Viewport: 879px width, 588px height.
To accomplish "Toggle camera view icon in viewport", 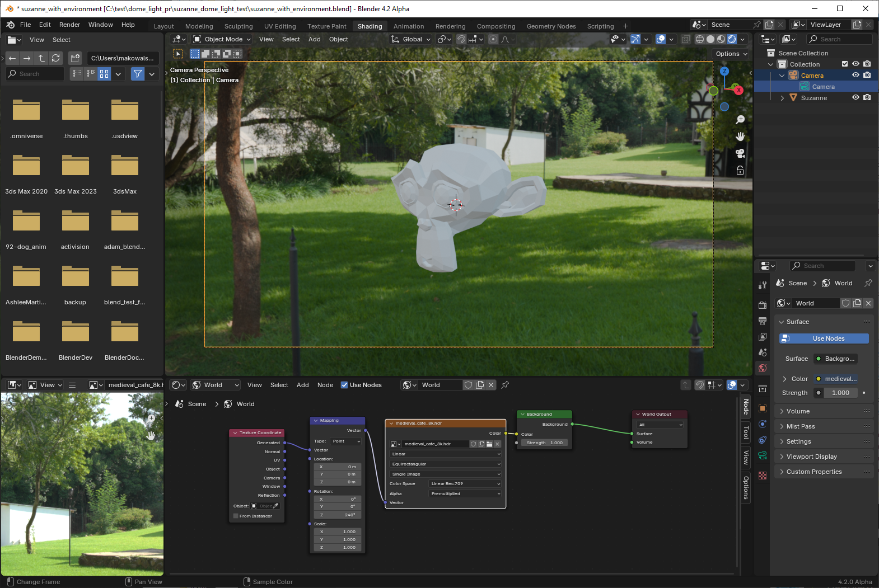I will (740, 153).
